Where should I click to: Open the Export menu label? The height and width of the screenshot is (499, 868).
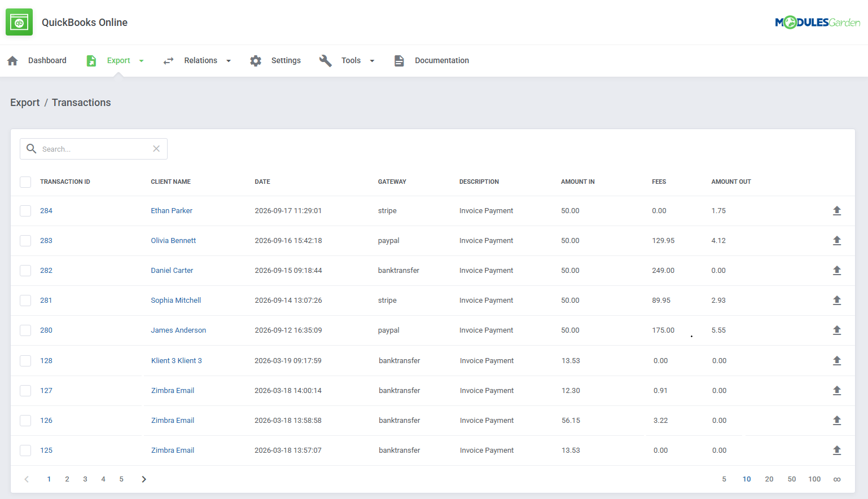[119, 60]
